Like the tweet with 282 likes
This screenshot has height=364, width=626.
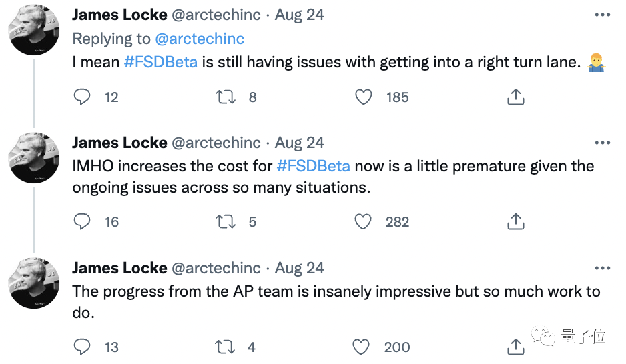pos(364,222)
